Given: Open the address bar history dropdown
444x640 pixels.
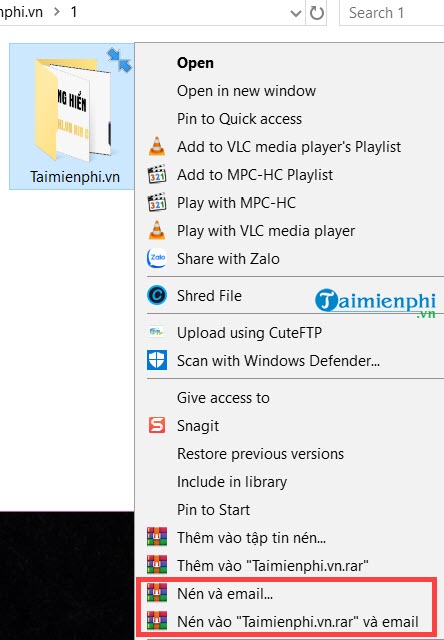Looking at the screenshot, I should tap(295, 13).
